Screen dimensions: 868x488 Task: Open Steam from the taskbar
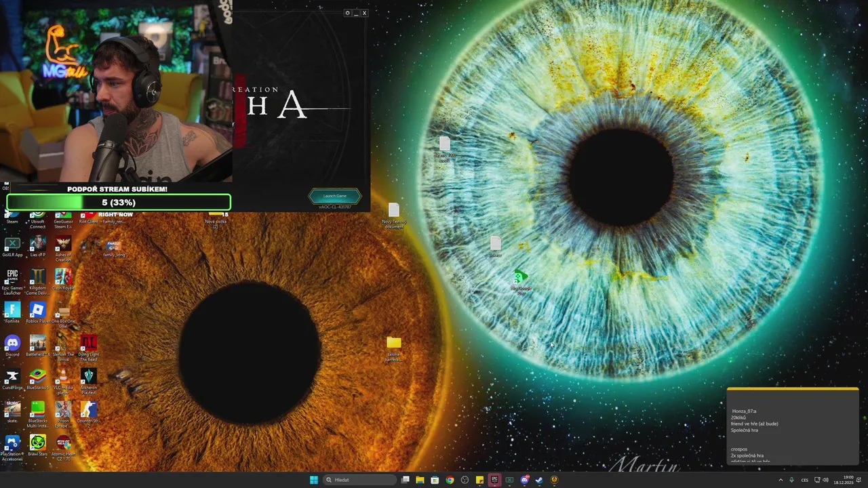[x=539, y=480]
